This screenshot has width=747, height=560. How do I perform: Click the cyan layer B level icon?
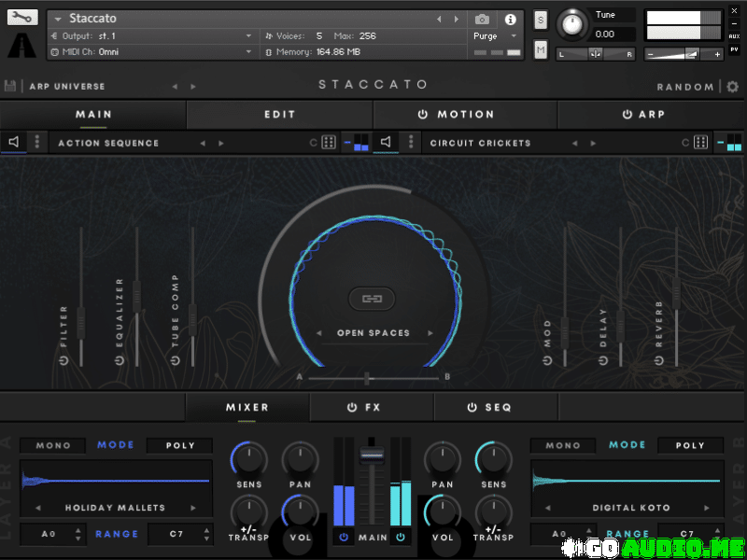coord(729,143)
